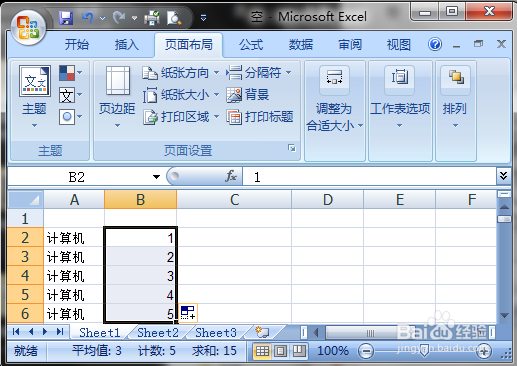Switch to the 公式 tab

(251, 44)
